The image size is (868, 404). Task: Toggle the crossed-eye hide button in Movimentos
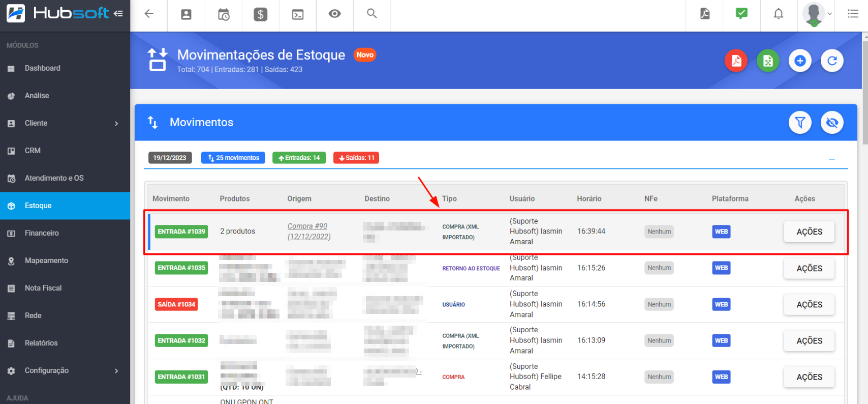tap(832, 123)
